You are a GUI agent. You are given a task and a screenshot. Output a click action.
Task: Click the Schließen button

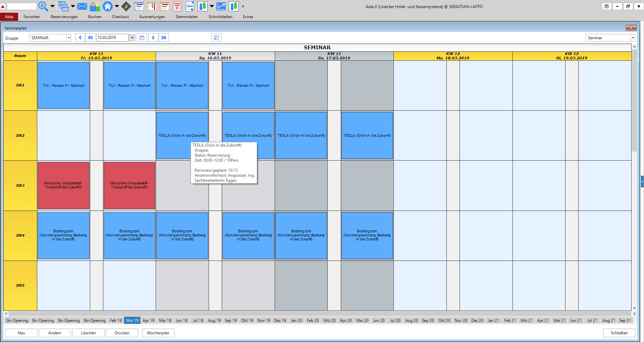click(619, 333)
